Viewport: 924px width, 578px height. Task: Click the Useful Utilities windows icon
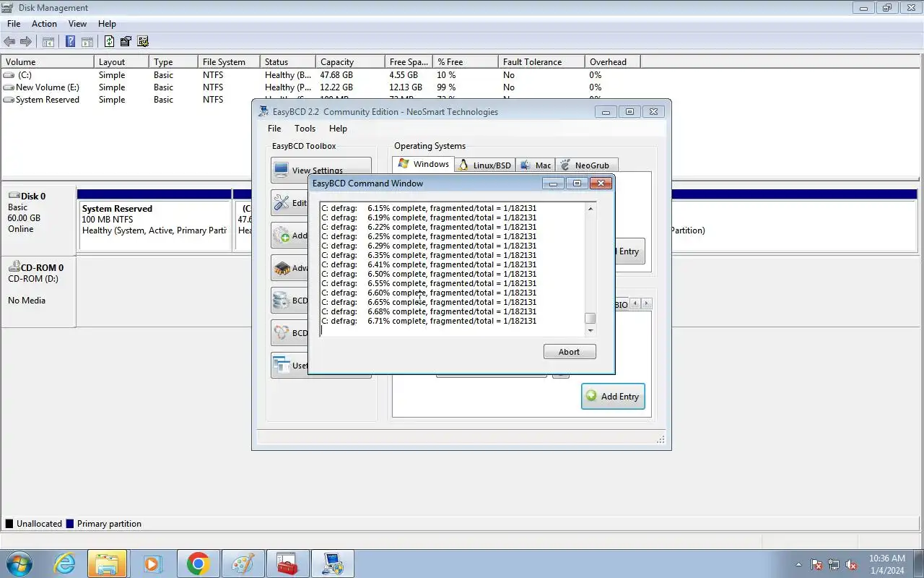(282, 366)
